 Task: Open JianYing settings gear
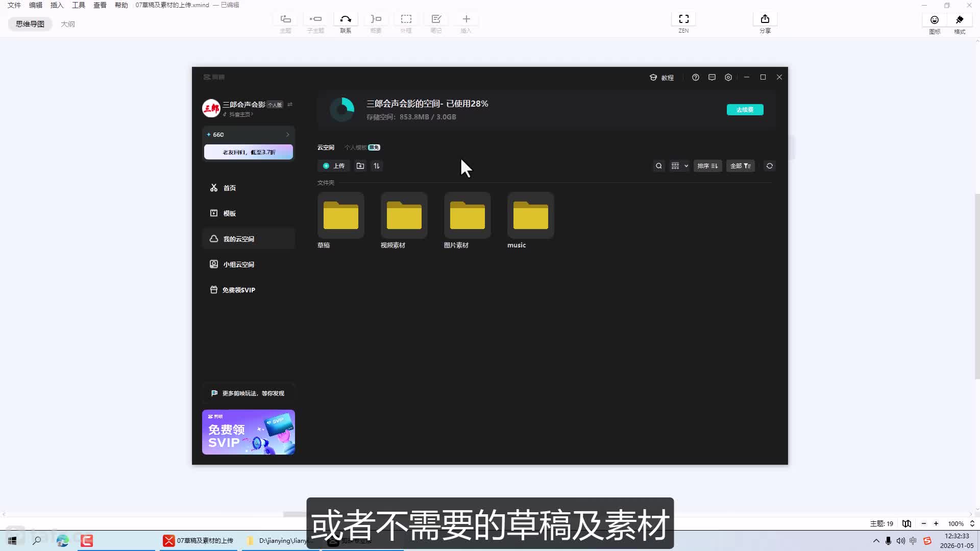[728, 77]
